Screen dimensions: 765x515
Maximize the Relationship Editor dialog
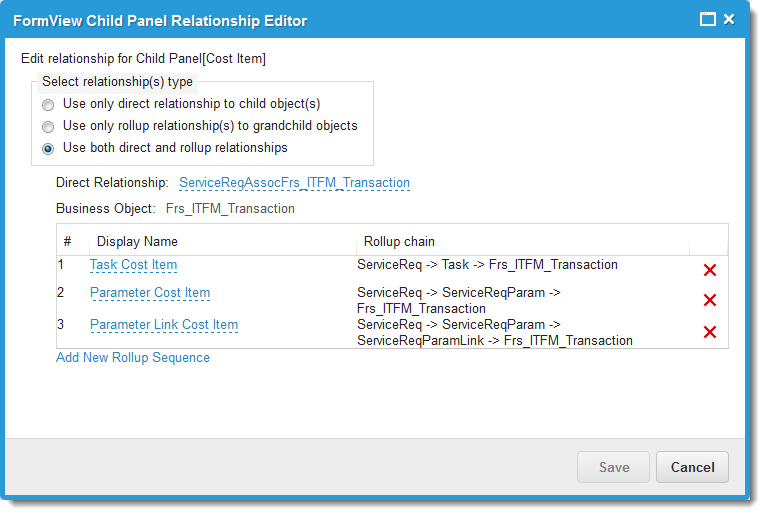(707, 20)
